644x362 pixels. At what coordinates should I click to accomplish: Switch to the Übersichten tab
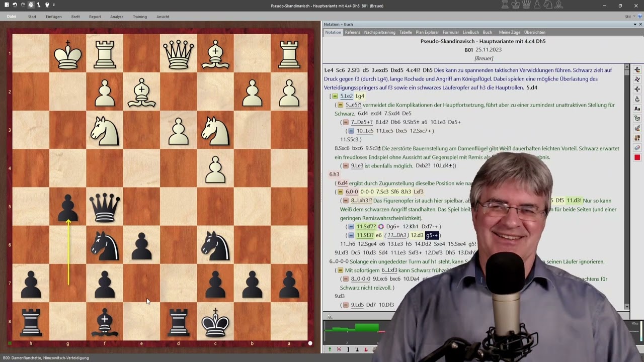535,32
